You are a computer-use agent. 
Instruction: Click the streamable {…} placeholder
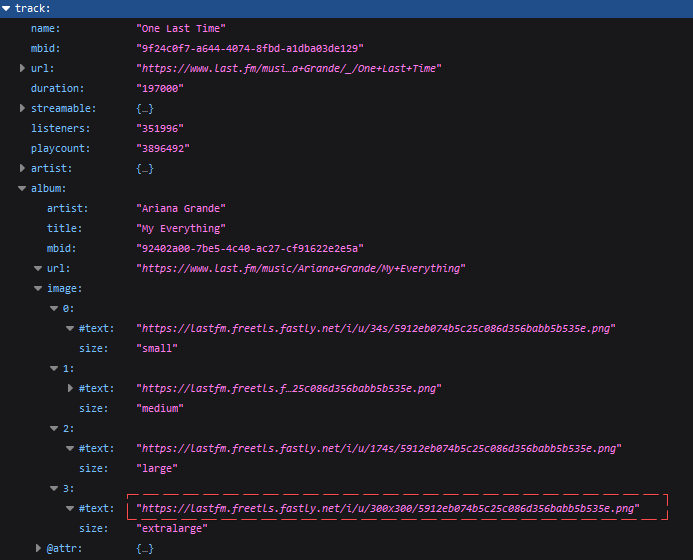145,108
